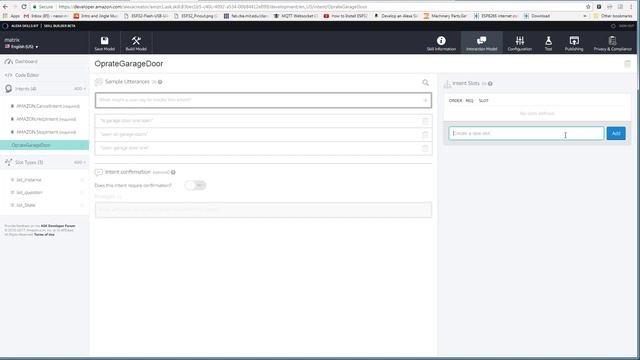Select the OprateGarageDoor intent
640x360 pixels.
44,145
